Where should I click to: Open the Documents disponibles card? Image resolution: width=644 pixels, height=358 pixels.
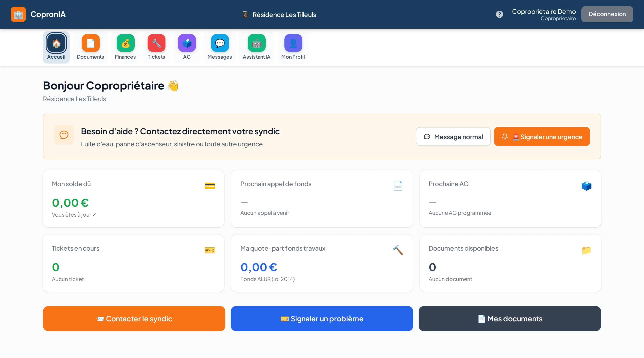tap(510, 263)
